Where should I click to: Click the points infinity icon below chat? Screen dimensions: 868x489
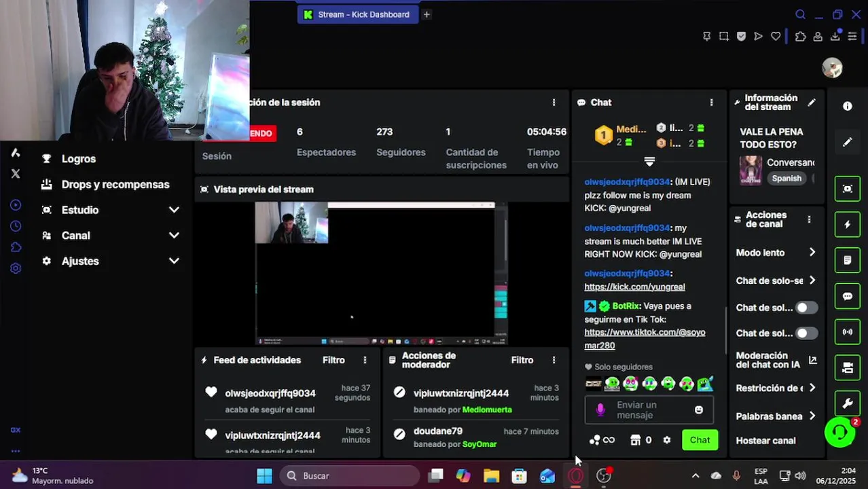(602, 440)
